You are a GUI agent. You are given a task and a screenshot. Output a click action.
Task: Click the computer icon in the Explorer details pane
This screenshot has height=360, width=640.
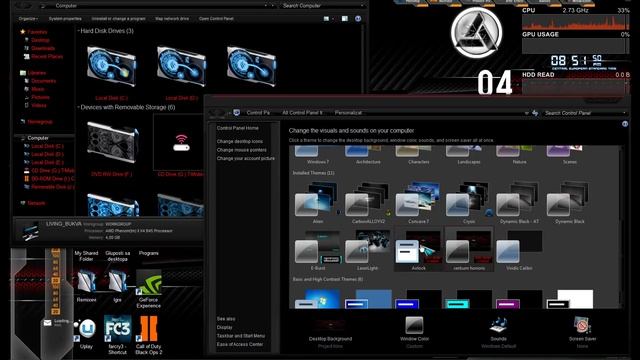click(x=31, y=231)
